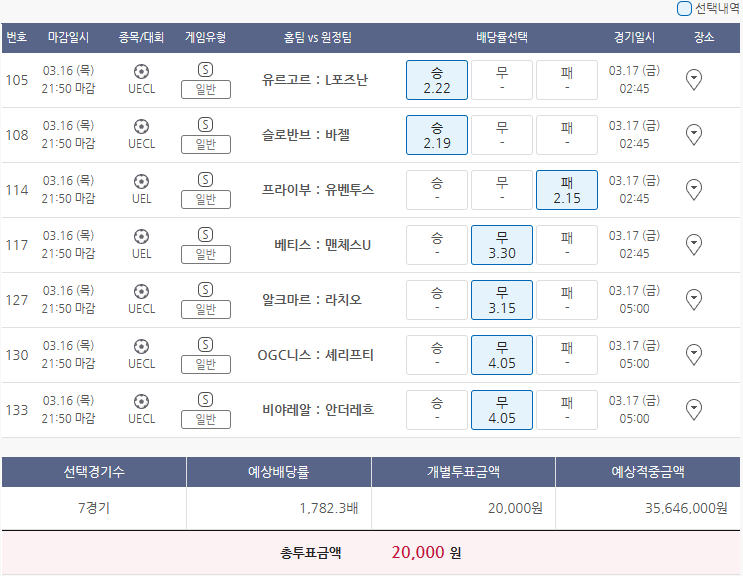Select 승 option for 비야레알 match
743x576 pixels.
437,410
